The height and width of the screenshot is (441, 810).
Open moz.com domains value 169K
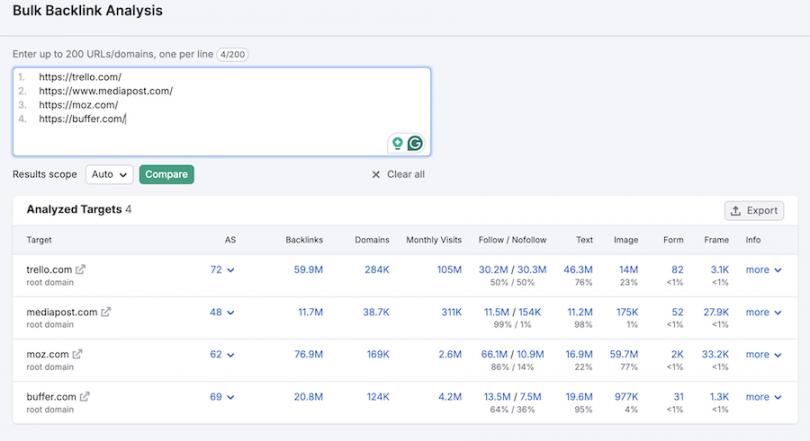tap(378, 354)
